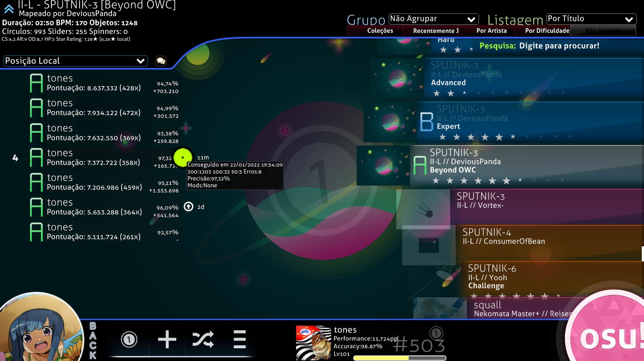The width and height of the screenshot is (644, 361).
Task: Click the tones profile picture in bottom bar
Action: (313, 343)
